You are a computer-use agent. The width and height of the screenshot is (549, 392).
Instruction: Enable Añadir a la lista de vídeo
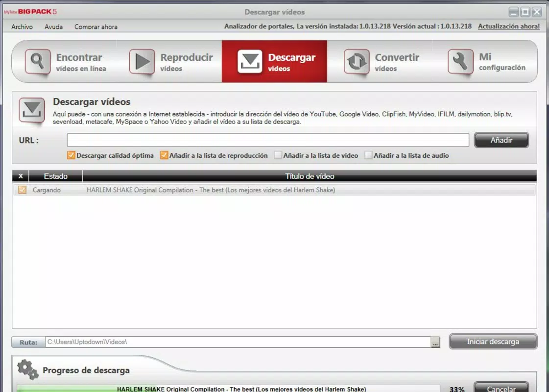coord(278,155)
